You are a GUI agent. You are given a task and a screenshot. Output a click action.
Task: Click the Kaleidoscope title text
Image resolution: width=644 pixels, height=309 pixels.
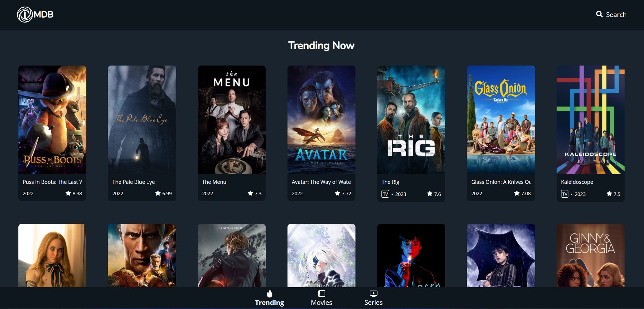(577, 182)
